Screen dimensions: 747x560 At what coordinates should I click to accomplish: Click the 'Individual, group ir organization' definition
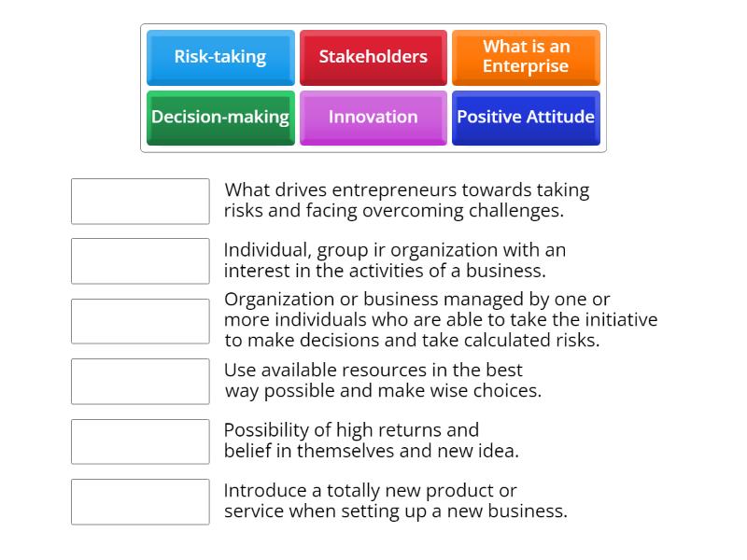[x=394, y=260]
